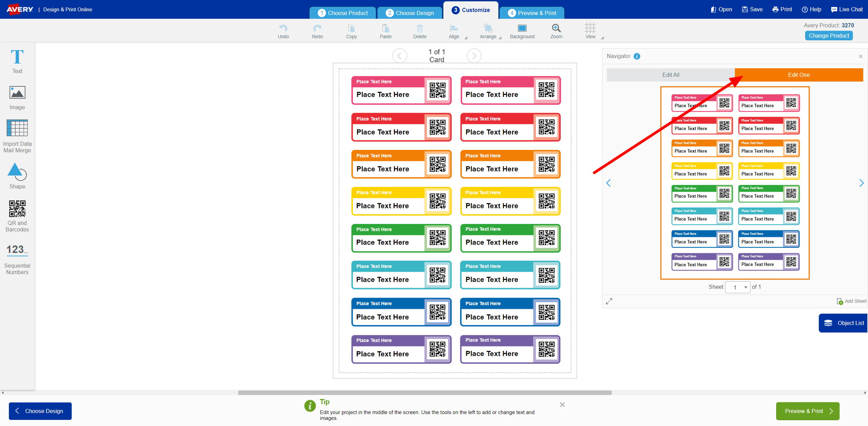Open the Arrange tool menu
This screenshot has width=868, height=426.
point(489,31)
